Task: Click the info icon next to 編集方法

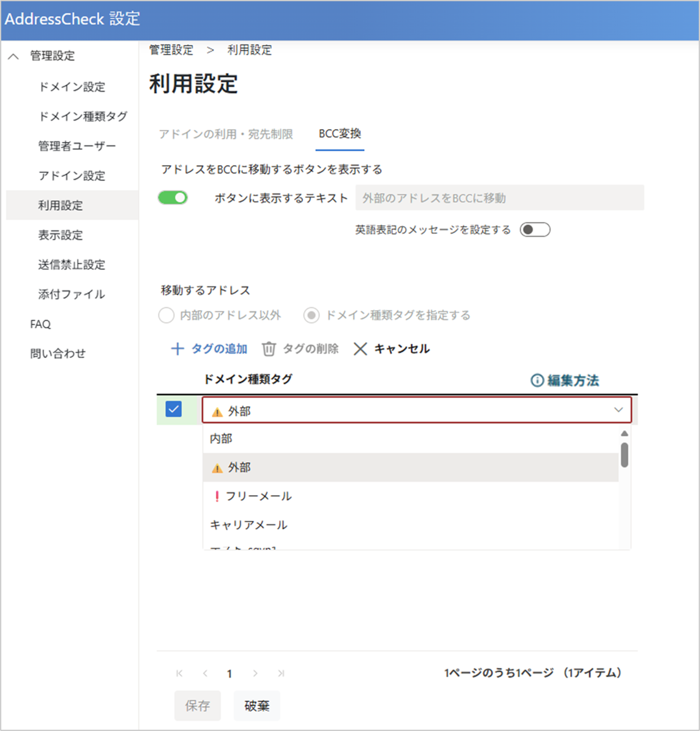Action: tap(537, 380)
